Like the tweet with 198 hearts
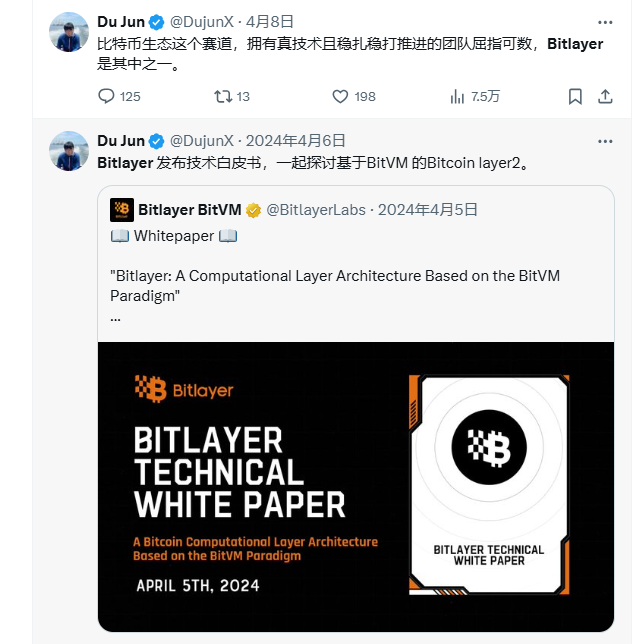 point(340,97)
